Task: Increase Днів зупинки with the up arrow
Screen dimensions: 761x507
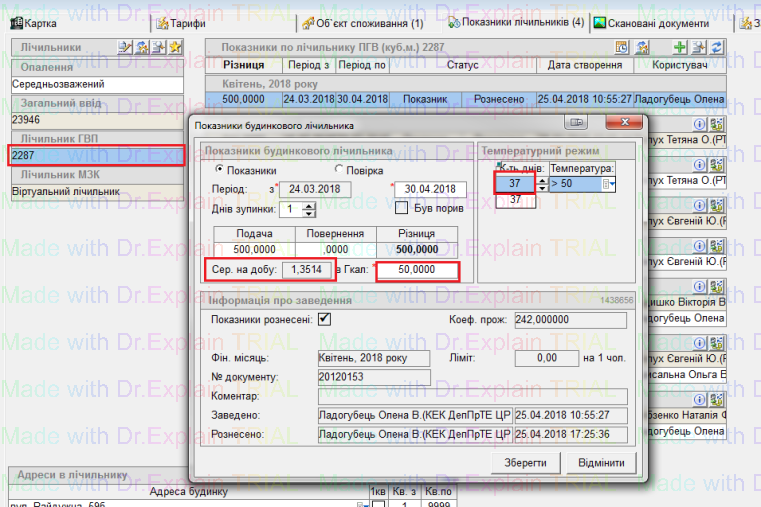Action: (309, 205)
